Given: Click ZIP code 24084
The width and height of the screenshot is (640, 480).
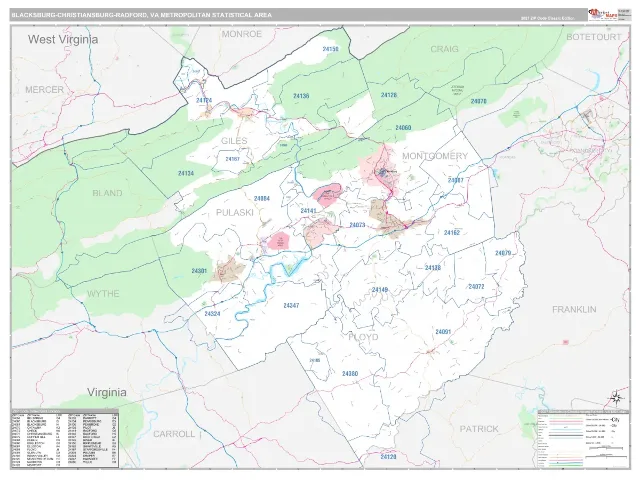Looking at the screenshot, I should click(x=262, y=199).
